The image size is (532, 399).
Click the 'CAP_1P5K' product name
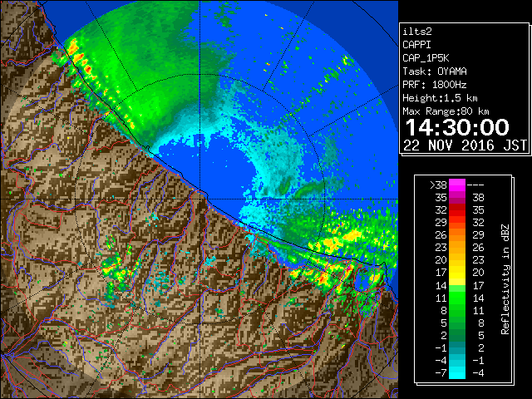[x=426, y=58]
